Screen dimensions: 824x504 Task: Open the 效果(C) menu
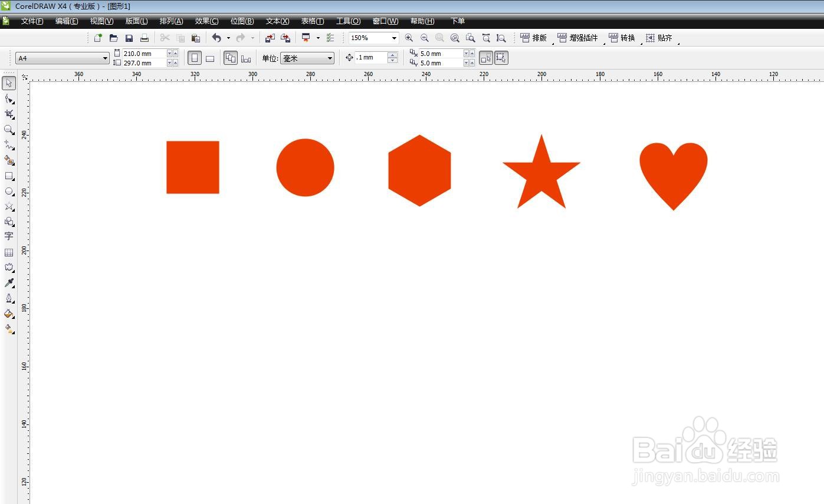(x=206, y=21)
